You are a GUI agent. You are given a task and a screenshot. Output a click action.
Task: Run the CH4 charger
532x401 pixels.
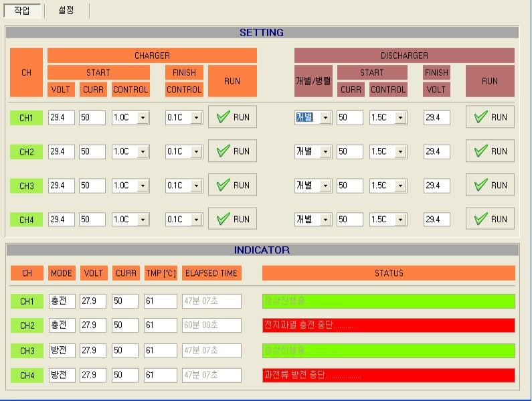pyautogui.click(x=232, y=219)
